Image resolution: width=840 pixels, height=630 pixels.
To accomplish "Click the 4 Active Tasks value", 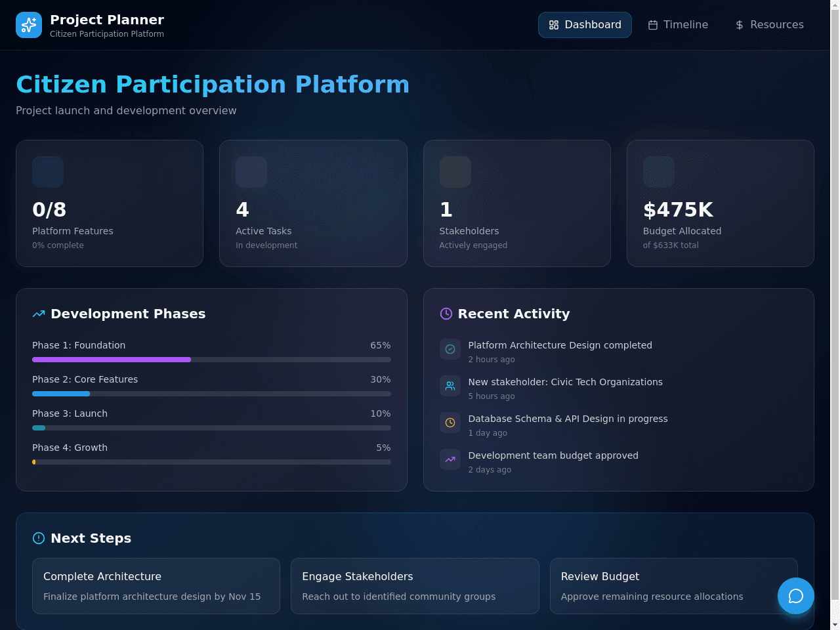I will [242, 209].
